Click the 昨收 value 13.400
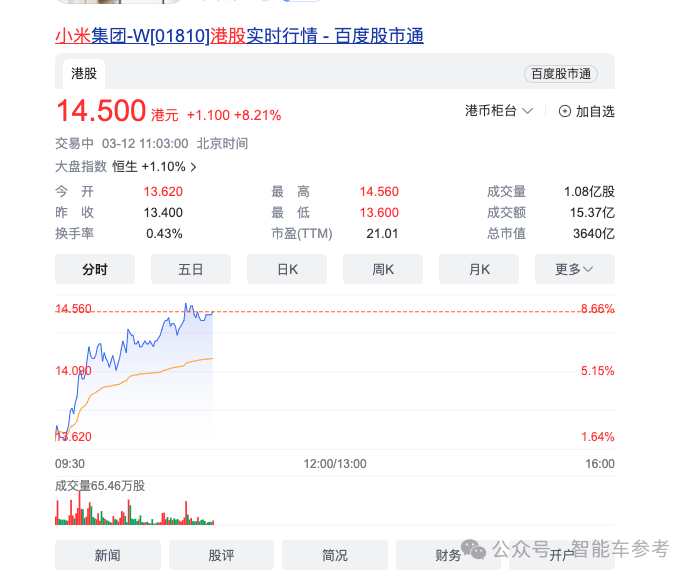 (x=163, y=213)
